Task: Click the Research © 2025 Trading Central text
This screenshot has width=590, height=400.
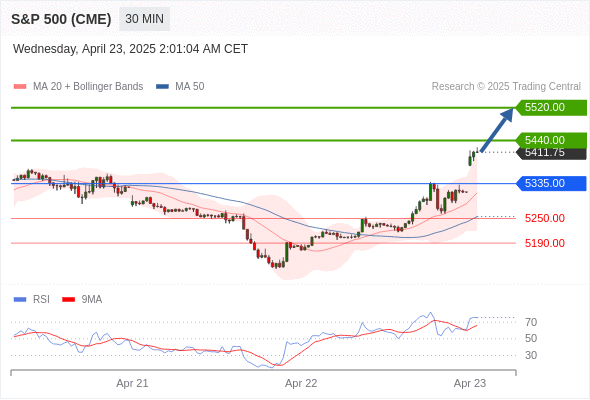Action: 506,87
